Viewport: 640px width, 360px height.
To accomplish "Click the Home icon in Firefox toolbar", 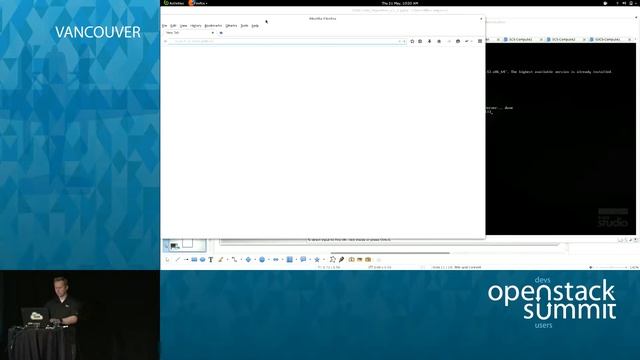I will (439, 41).
